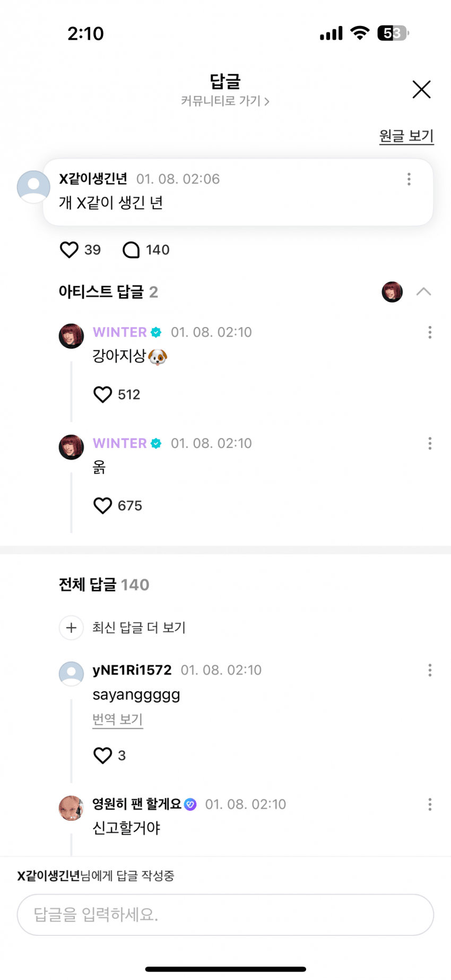Close the replies screen with X
The image size is (451, 980).
[x=421, y=89]
